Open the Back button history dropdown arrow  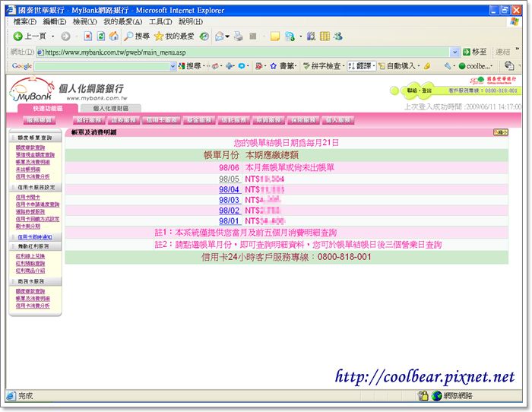click(x=53, y=36)
